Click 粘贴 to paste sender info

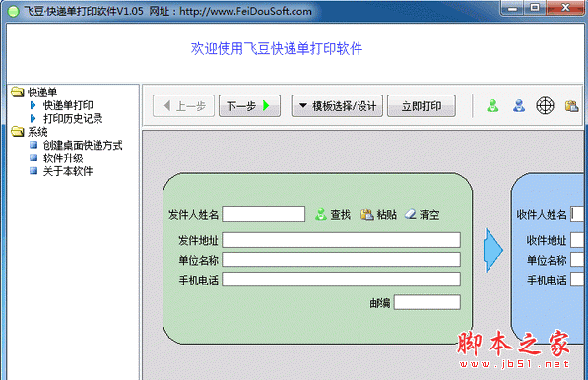(378, 214)
